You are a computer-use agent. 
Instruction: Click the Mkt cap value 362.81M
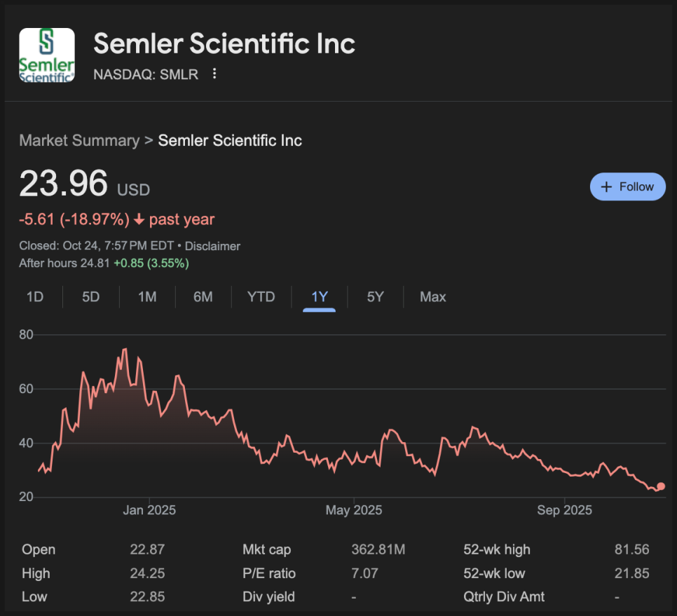pyautogui.click(x=378, y=549)
